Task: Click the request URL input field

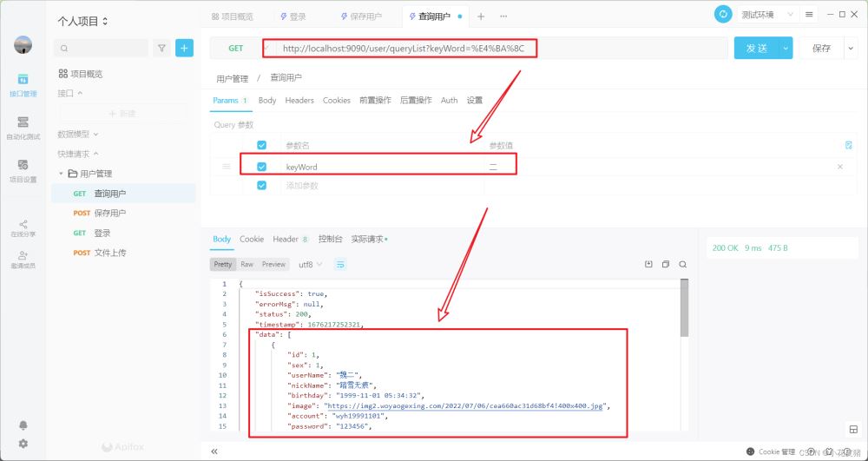Action: click(x=501, y=48)
